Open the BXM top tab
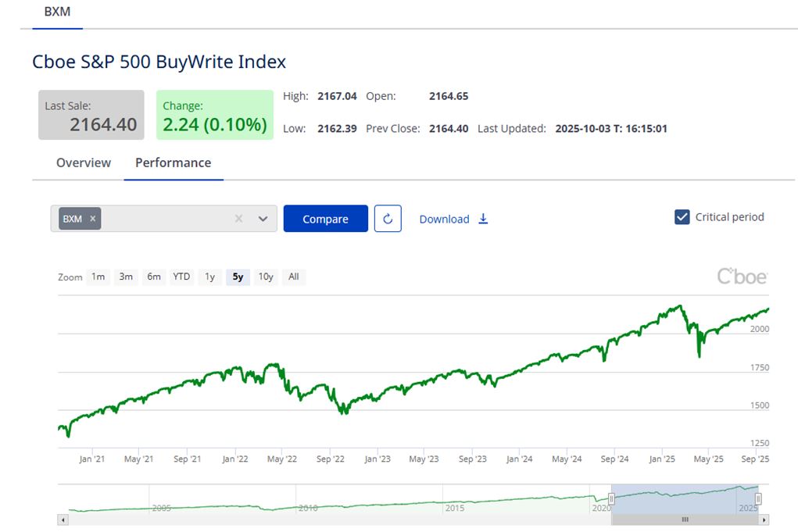Screen dimensions: 798x532 57,12
